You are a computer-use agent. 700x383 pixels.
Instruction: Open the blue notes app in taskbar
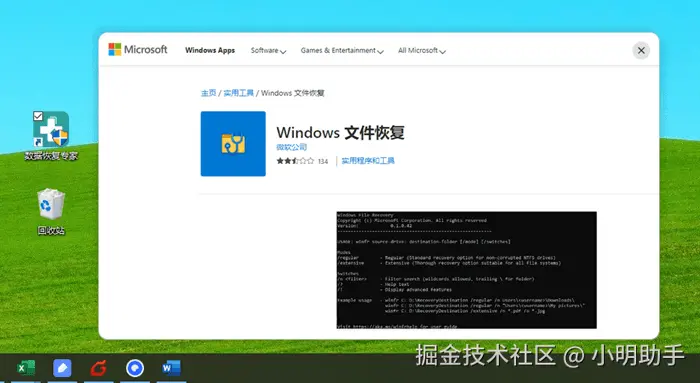click(x=62, y=368)
